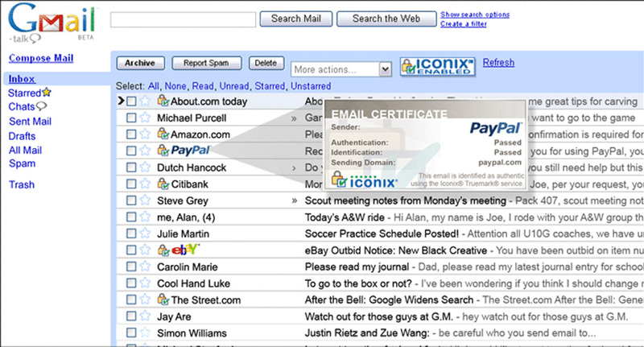The width and height of the screenshot is (644, 347).
Task: Open the Drafts folder
Action: 23,136
